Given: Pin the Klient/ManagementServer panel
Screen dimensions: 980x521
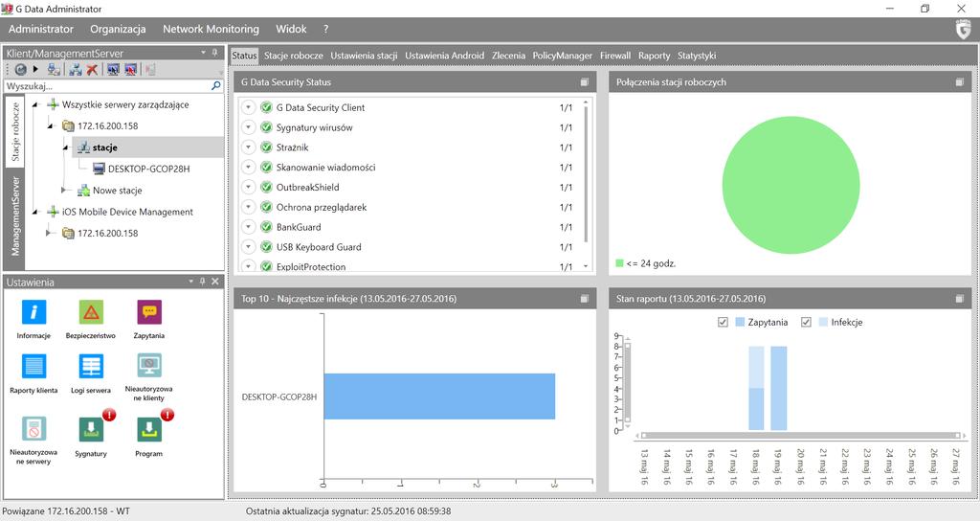Looking at the screenshot, I should pos(215,54).
